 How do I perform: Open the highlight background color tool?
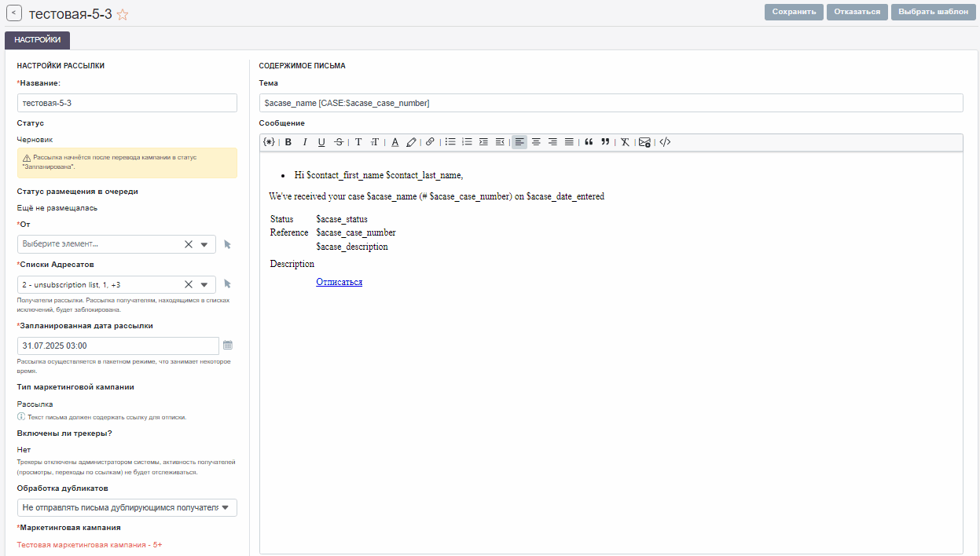411,142
